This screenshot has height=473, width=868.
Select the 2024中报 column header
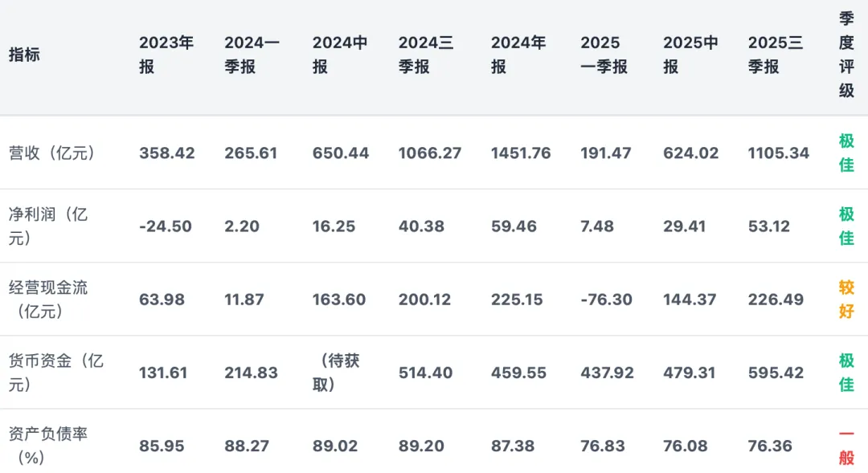[x=340, y=55]
